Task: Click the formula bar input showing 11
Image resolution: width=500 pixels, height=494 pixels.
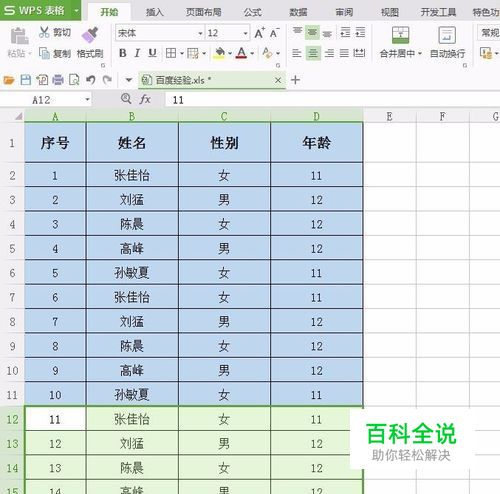Action: click(x=332, y=100)
